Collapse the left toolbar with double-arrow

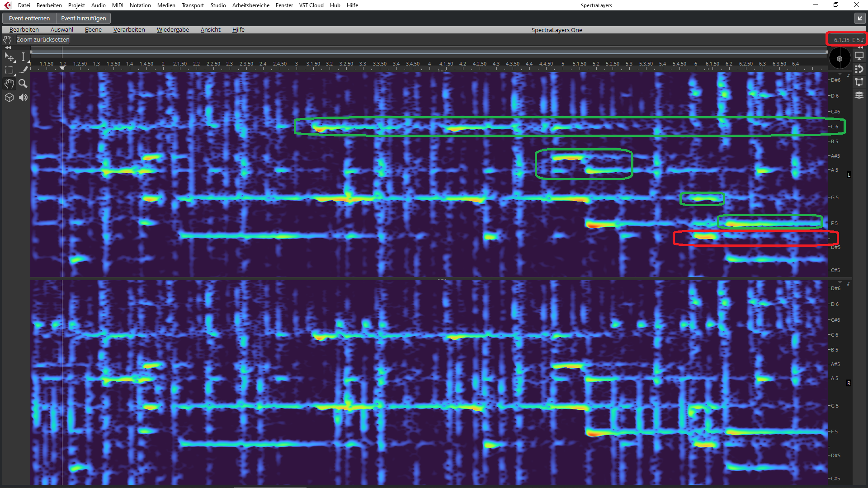pyautogui.click(x=8, y=47)
